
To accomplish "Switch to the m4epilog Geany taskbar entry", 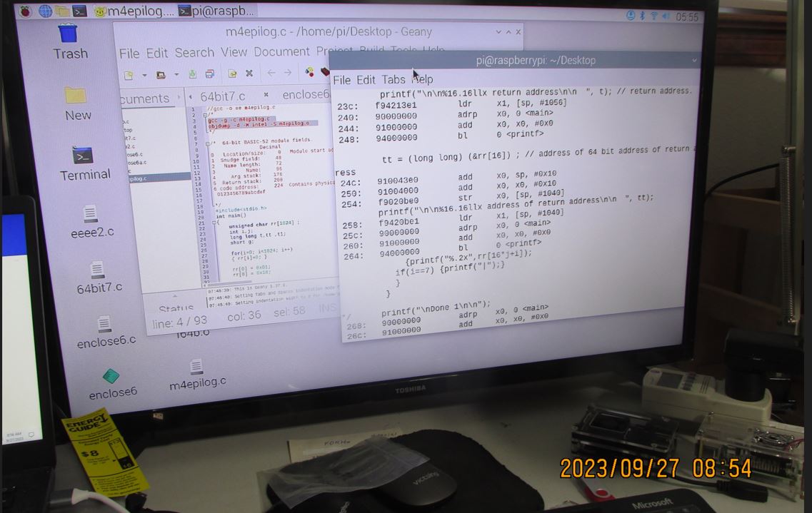I will click(x=135, y=11).
